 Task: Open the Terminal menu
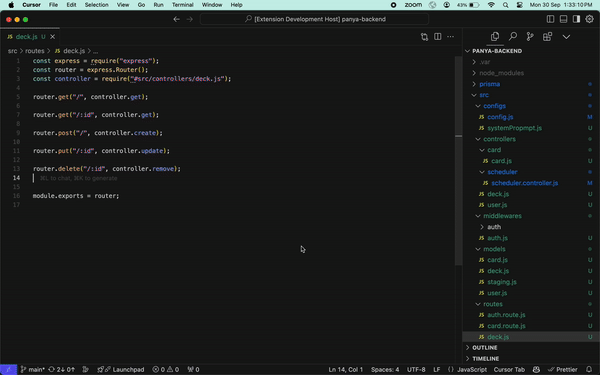(183, 5)
